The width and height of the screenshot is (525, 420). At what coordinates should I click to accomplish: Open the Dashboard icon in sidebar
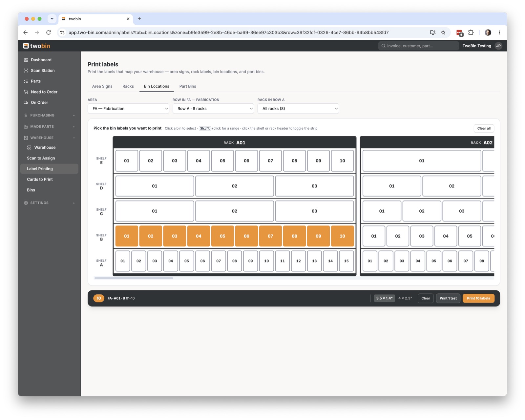coord(26,60)
